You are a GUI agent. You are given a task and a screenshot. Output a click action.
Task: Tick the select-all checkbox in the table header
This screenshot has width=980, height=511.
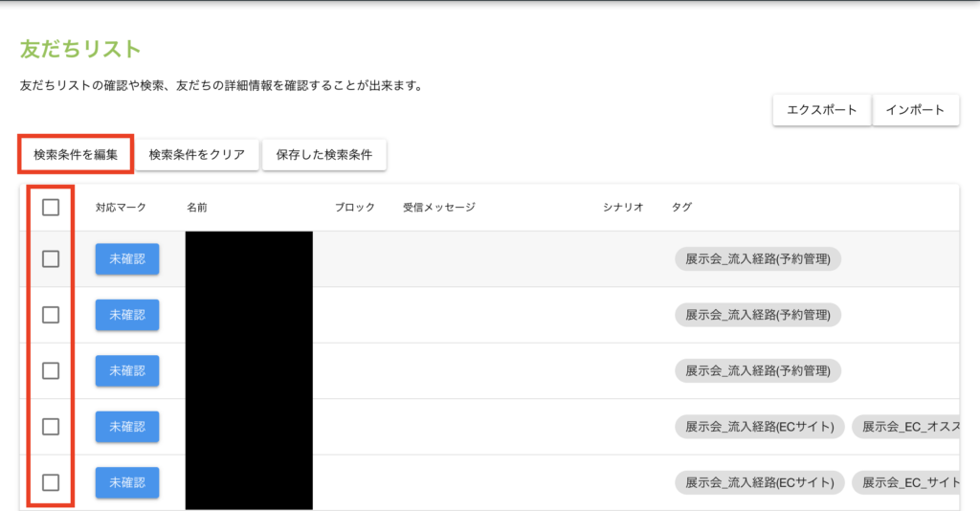pyautogui.click(x=51, y=207)
